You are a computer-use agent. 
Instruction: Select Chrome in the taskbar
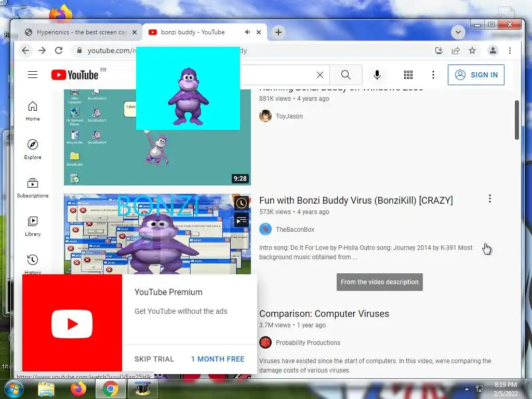[x=110, y=389]
